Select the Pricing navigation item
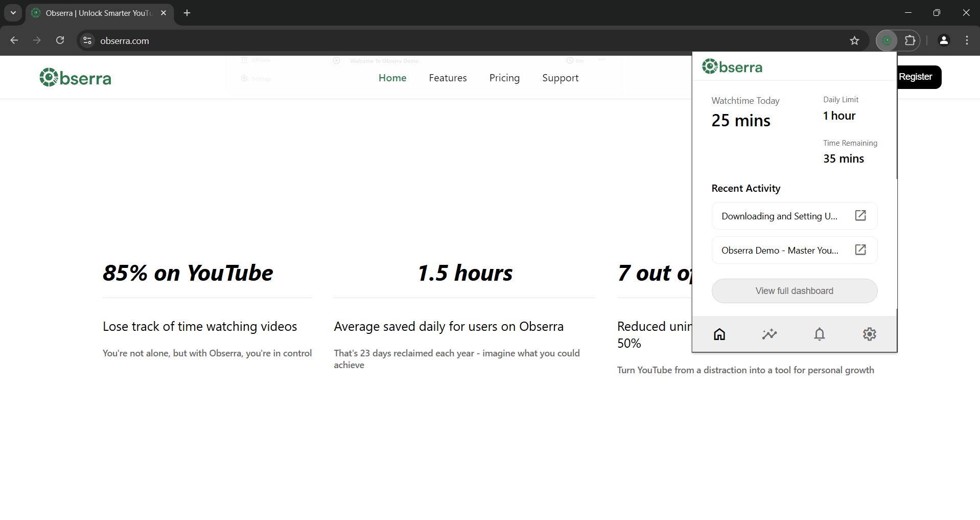This screenshot has width=980, height=520. pos(504,78)
